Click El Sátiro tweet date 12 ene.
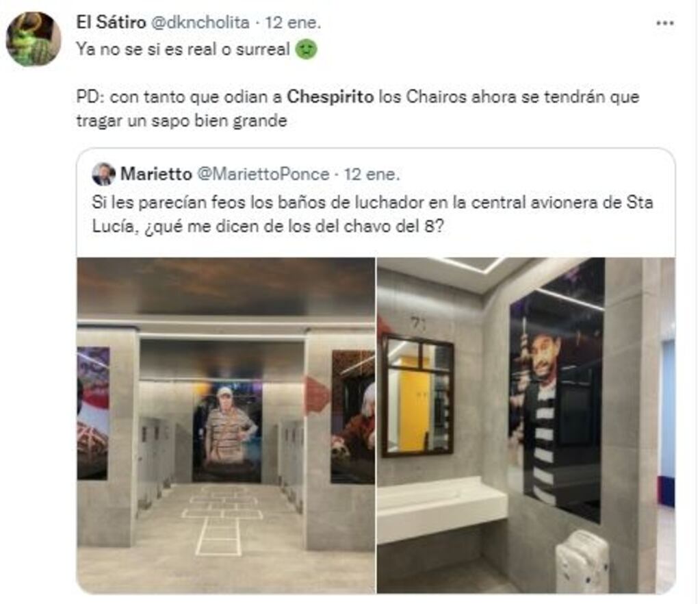Viewport: 700px width, 604px height. click(294, 23)
